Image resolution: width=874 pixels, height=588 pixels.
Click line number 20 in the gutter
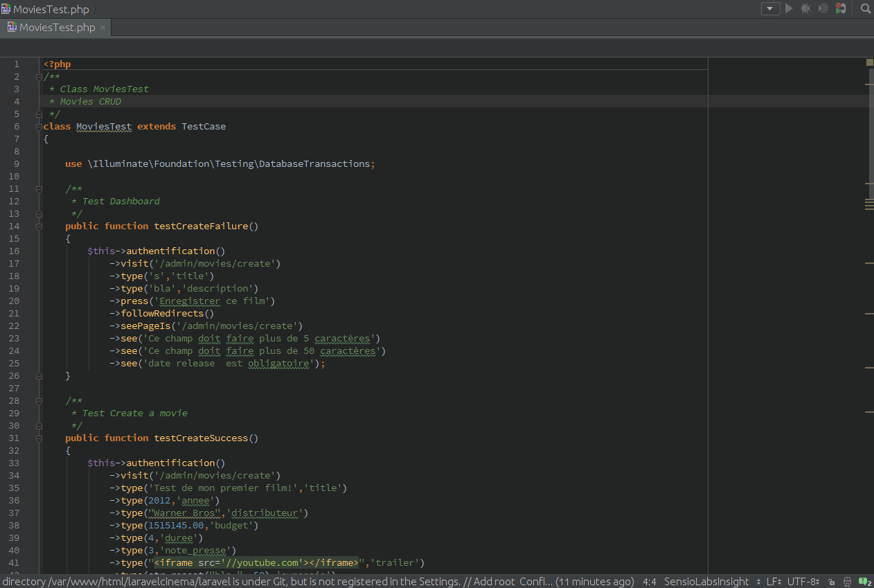pos(14,301)
